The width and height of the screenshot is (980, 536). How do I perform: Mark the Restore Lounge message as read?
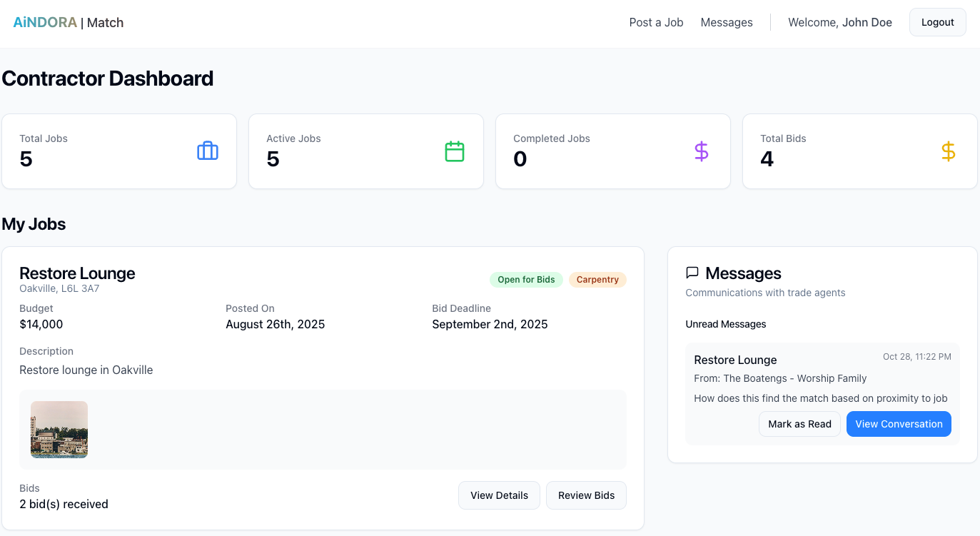[799, 423]
